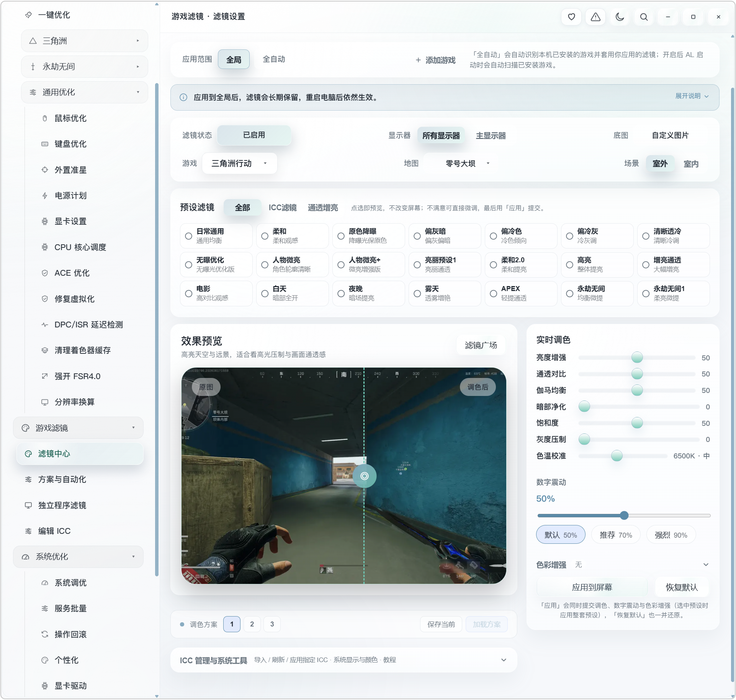The width and height of the screenshot is (736, 700).
Task: Click the 保存当前 button
Action: tap(441, 625)
